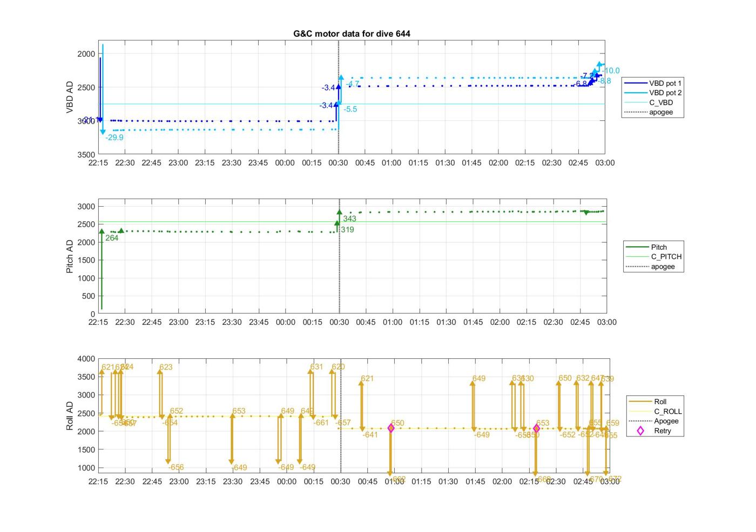Click the '-4.7' VBD data label
The height and width of the screenshot is (532, 756).
pos(353,84)
